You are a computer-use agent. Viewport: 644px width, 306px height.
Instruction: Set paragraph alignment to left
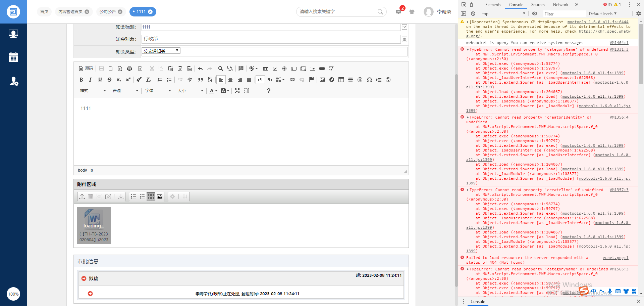click(x=221, y=80)
